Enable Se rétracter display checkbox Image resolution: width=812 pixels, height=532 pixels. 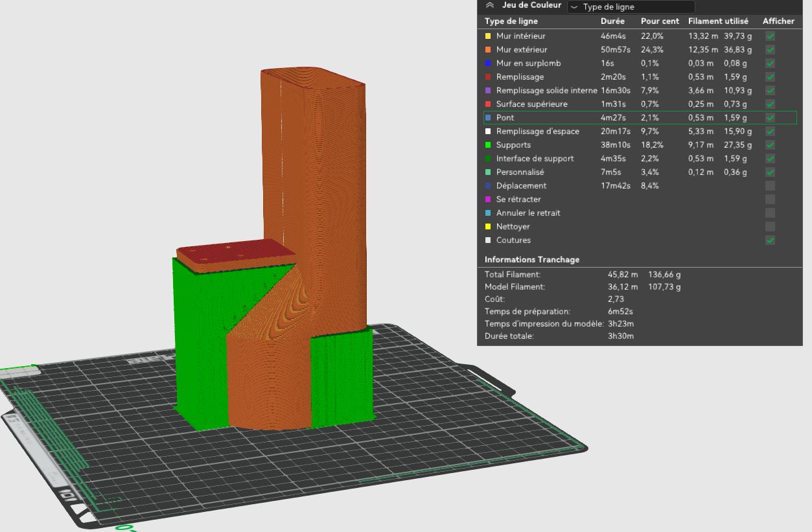tap(770, 200)
